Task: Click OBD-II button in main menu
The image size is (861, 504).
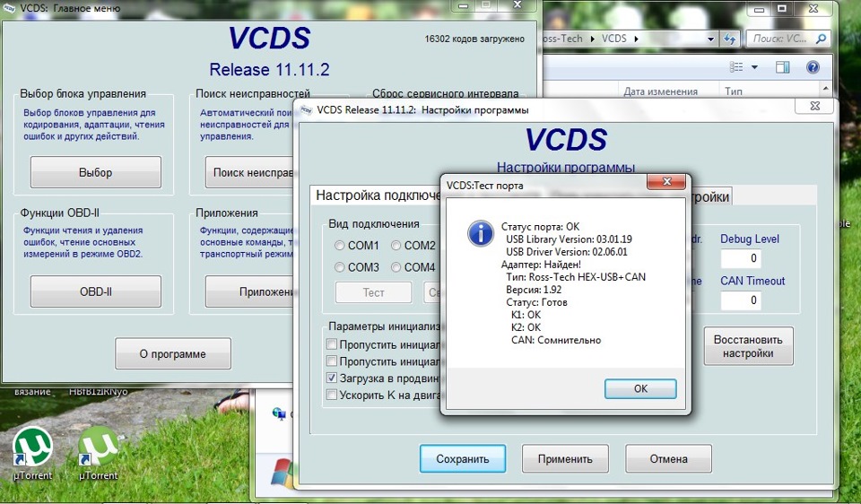Action: 96,291
